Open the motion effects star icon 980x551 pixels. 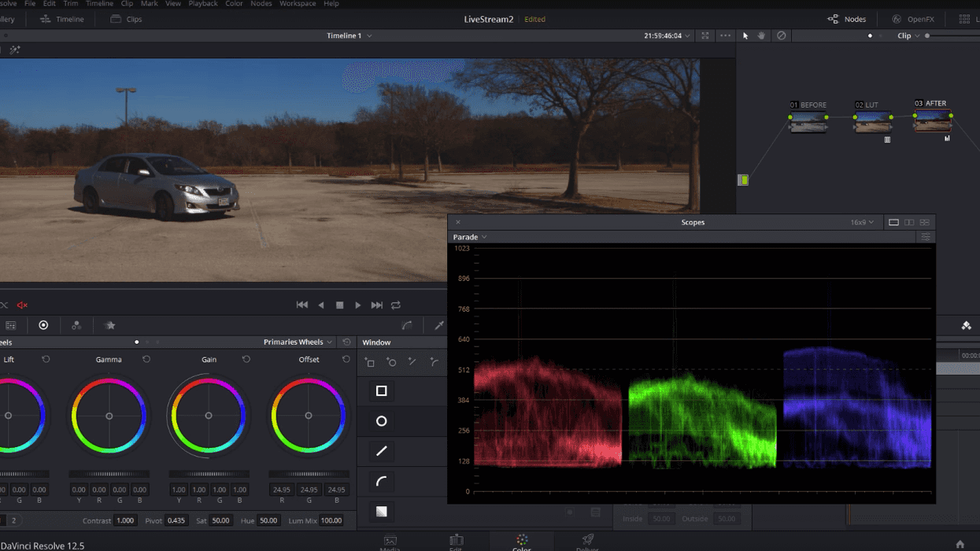pos(110,325)
